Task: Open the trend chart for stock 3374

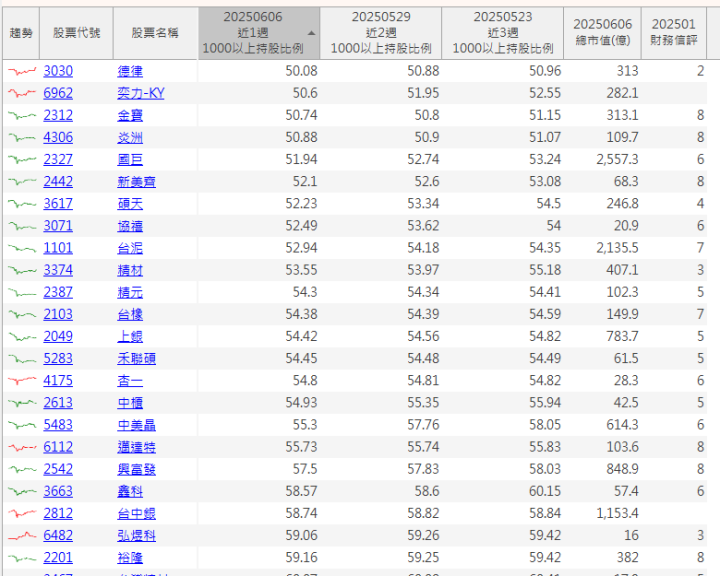Action: click(22, 270)
